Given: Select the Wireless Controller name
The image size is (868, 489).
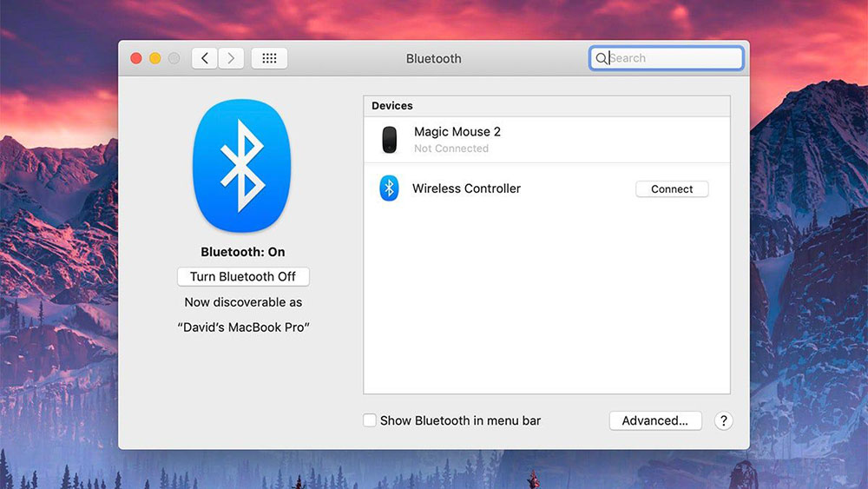Looking at the screenshot, I should pyautogui.click(x=466, y=188).
